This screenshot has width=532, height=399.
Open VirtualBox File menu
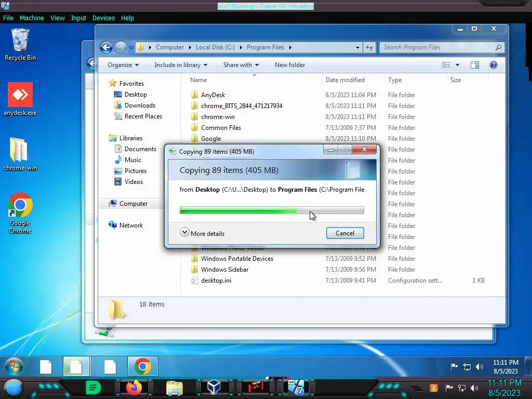tap(8, 18)
